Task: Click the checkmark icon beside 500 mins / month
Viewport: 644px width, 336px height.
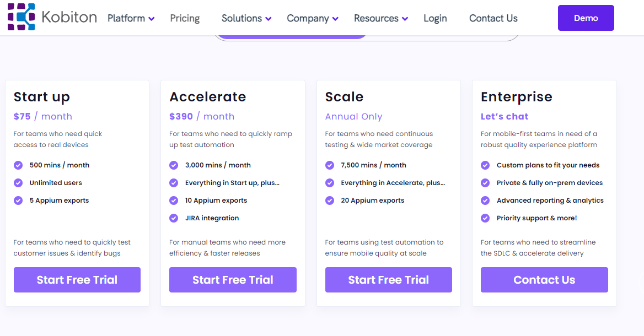Action: pos(18,165)
